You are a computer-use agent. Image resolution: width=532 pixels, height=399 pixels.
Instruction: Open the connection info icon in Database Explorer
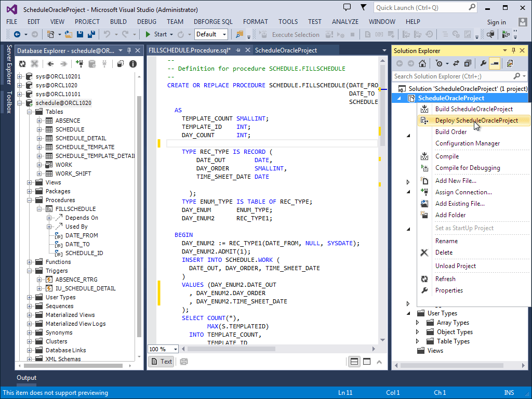pos(132,64)
